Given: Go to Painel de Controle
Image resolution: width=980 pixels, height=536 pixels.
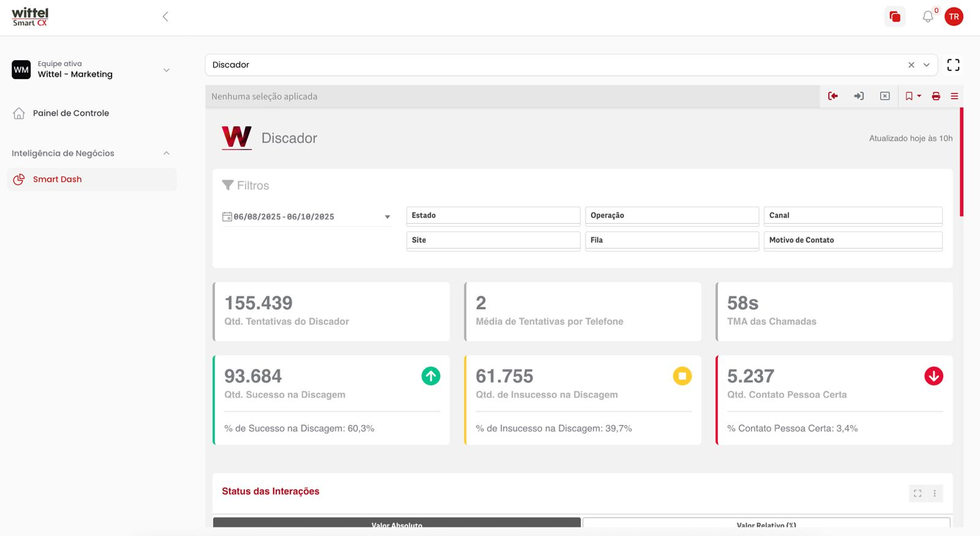Looking at the screenshot, I should click(x=70, y=113).
